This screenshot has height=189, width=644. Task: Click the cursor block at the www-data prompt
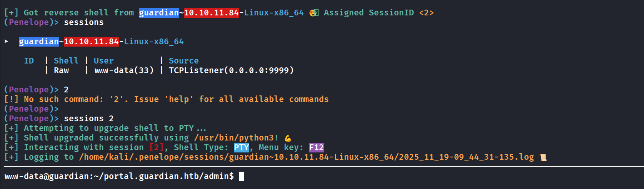click(241, 176)
